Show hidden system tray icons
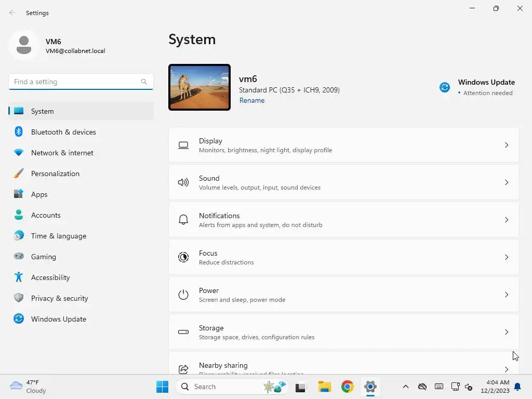The height and width of the screenshot is (399, 532). point(405,387)
